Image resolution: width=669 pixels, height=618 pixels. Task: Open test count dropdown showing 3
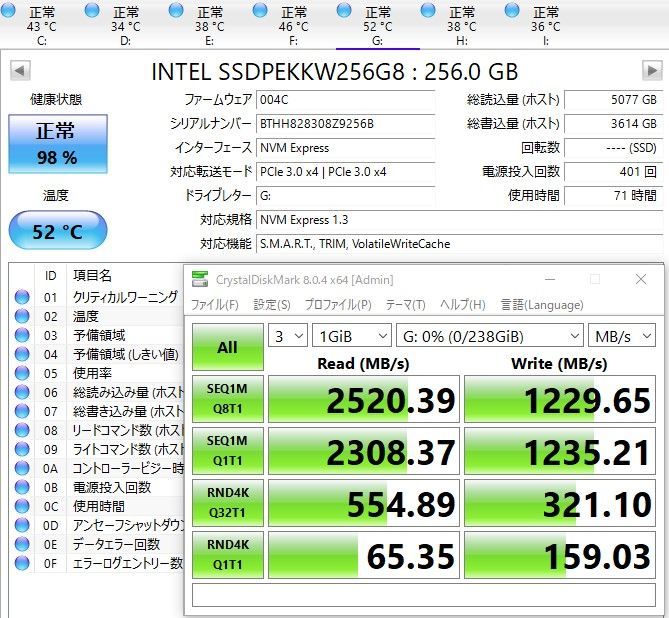(x=288, y=336)
